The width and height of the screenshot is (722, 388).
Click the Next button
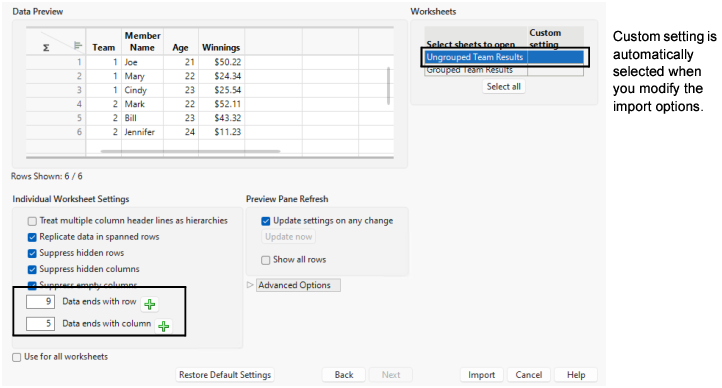pos(391,375)
